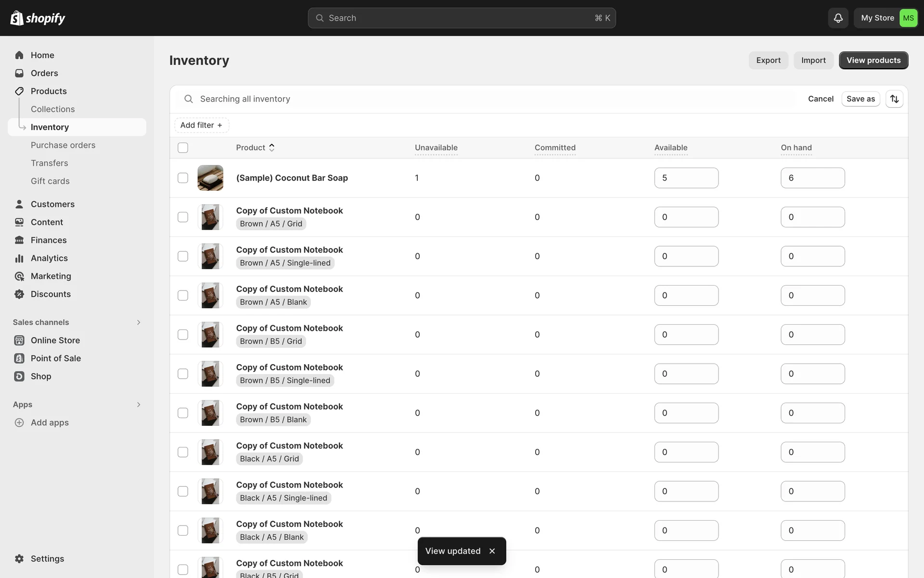Click the View products button
The height and width of the screenshot is (578, 924).
pos(873,60)
